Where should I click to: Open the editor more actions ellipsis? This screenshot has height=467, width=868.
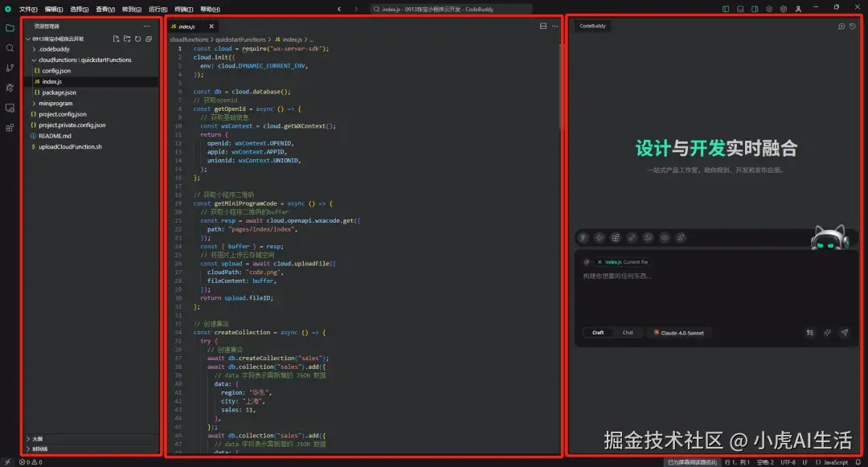click(x=555, y=26)
